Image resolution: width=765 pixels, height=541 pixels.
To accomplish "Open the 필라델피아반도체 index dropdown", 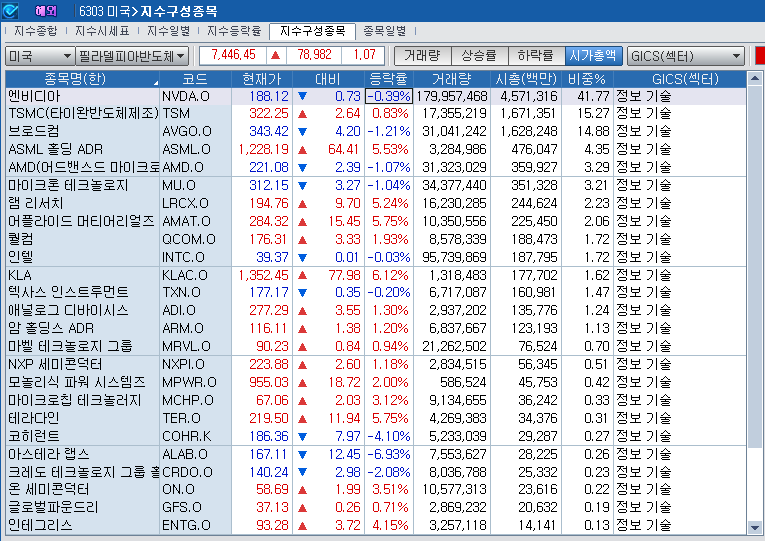I will point(132,56).
